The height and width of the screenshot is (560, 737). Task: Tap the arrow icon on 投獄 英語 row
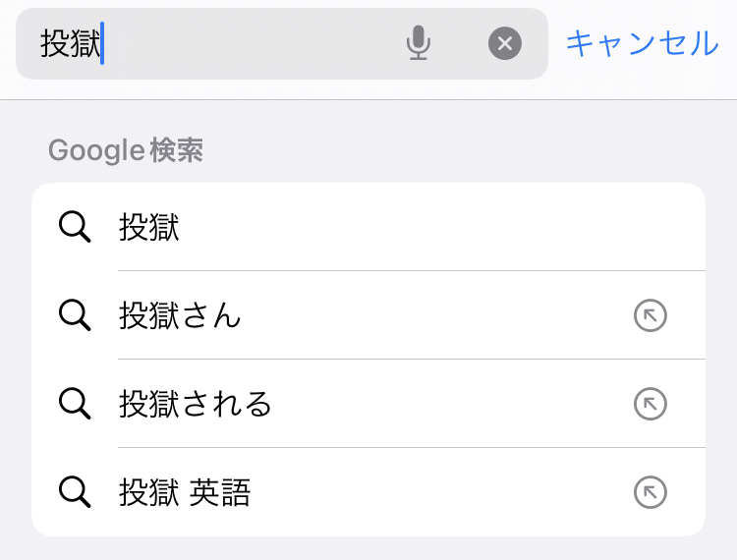tap(650, 492)
